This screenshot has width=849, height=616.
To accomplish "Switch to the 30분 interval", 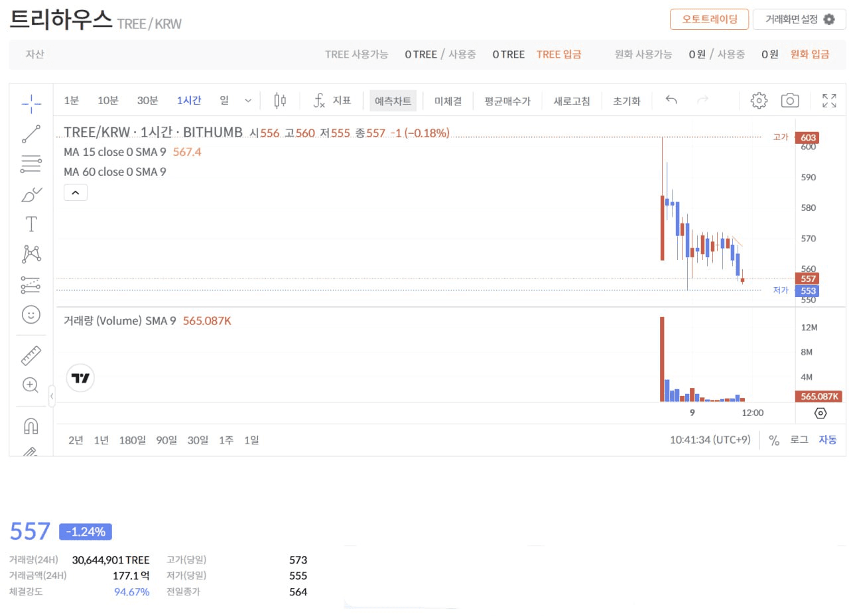I will pos(147,101).
